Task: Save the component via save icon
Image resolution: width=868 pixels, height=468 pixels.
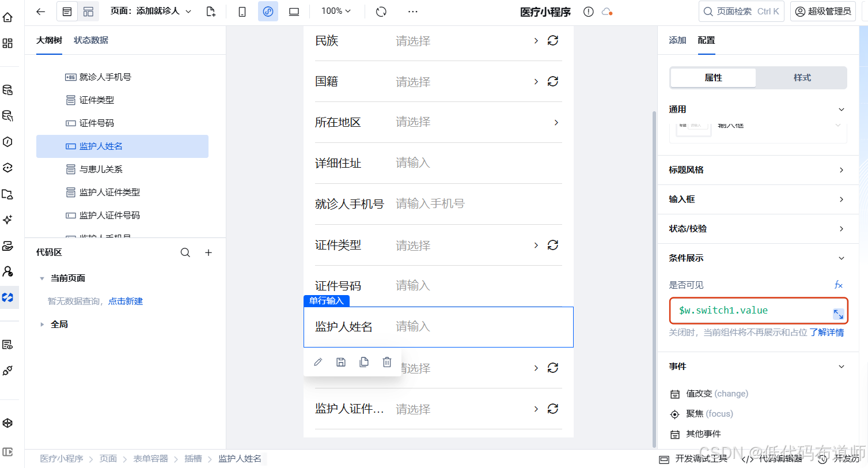Action: click(x=341, y=361)
